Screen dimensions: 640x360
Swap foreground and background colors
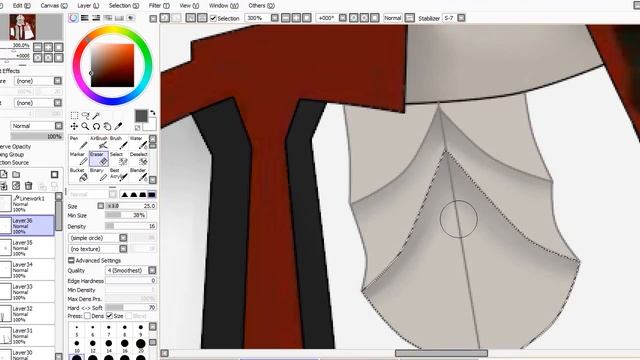click(x=153, y=113)
